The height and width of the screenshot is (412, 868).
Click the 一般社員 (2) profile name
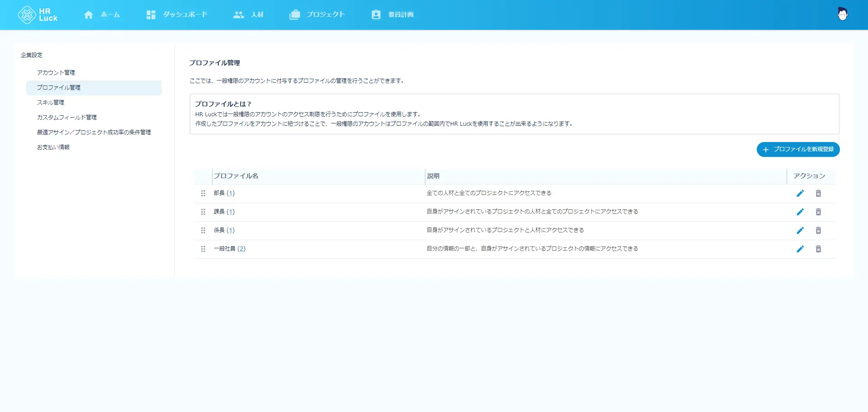(x=230, y=249)
